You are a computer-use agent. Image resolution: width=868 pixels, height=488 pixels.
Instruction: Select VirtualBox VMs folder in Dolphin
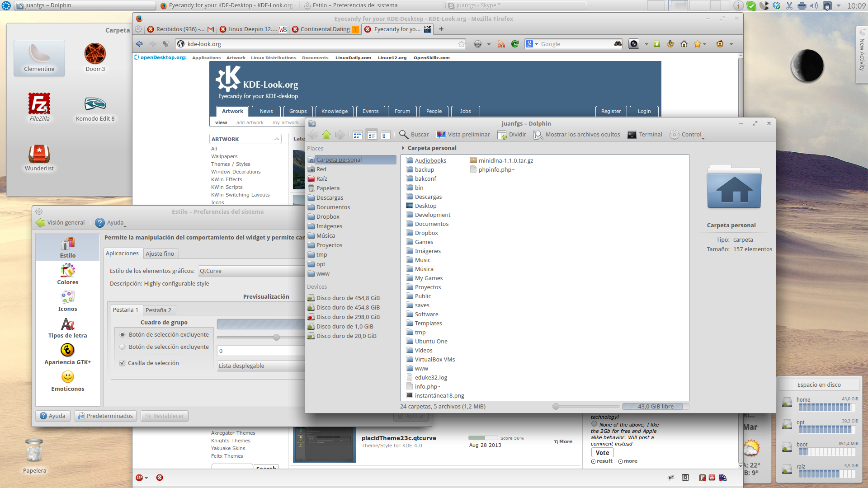point(430,360)
